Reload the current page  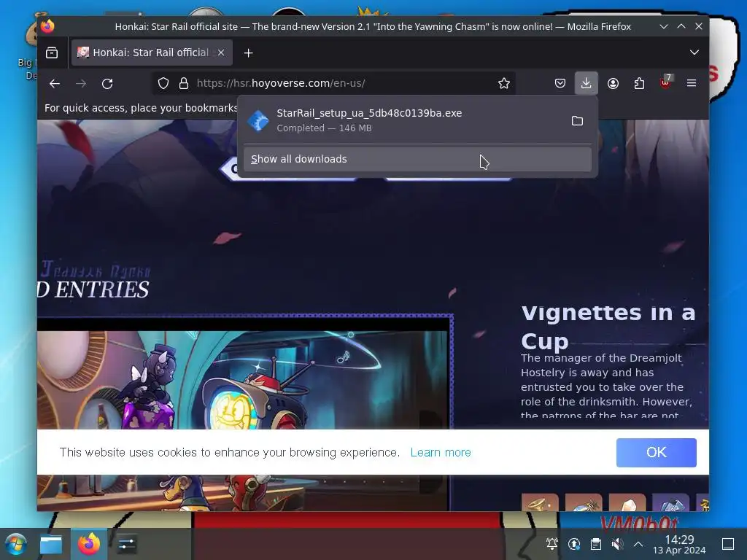click(x=107, y=83)
